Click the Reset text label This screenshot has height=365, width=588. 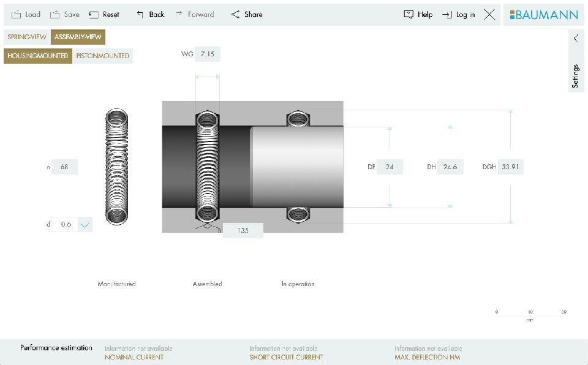[111, 15]
